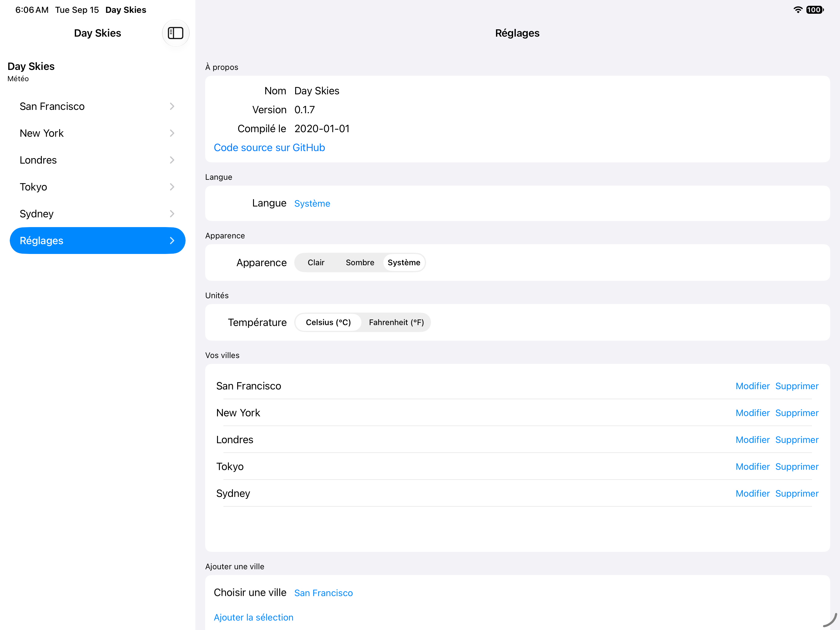Set appearance to Clair
The image size is (840, 630).
(316, 262)
